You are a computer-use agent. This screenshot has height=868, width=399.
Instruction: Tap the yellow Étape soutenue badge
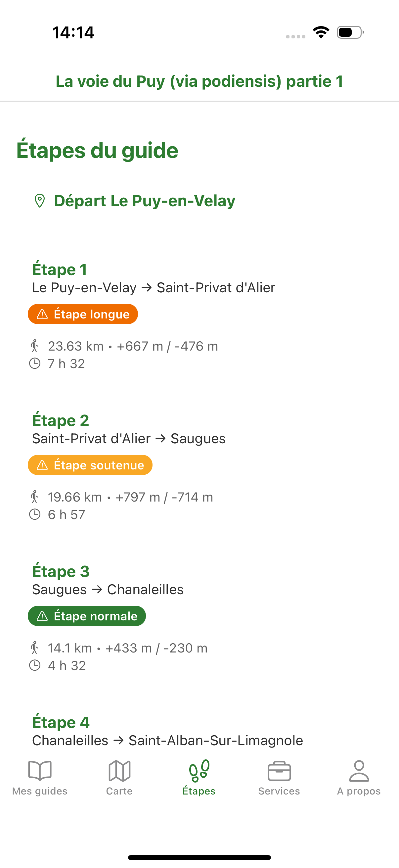[x=90, y=465]
